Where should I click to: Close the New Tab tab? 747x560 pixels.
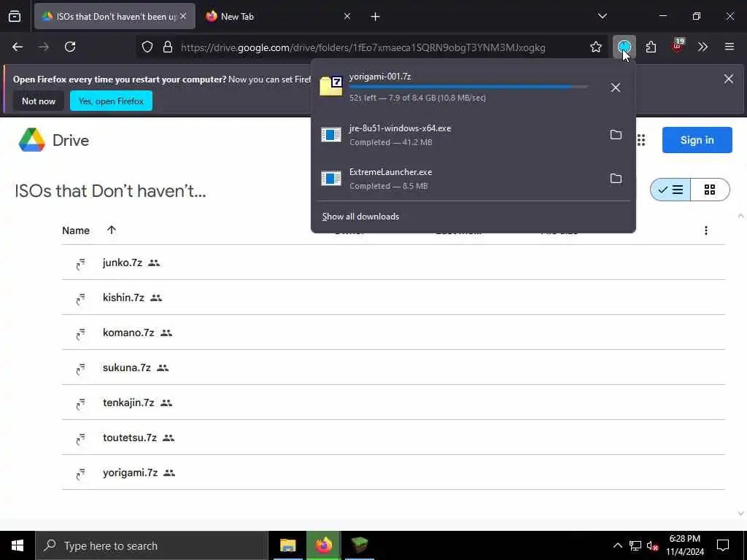(x=347, y=16)
